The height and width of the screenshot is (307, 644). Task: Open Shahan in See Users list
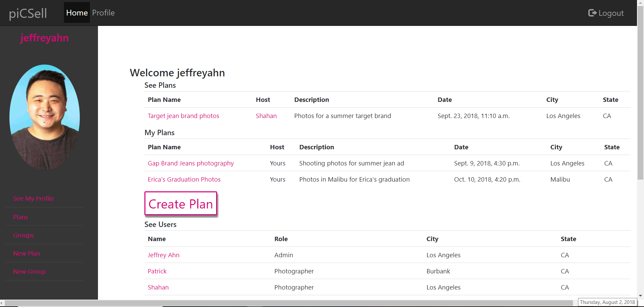[158, 287]
